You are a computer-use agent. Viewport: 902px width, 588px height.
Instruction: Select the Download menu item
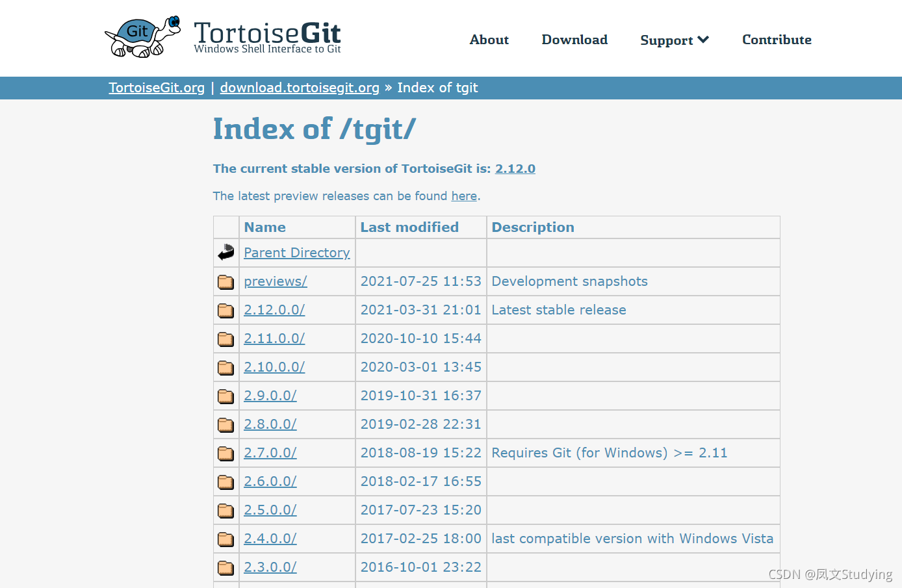[x=574, y=40]
